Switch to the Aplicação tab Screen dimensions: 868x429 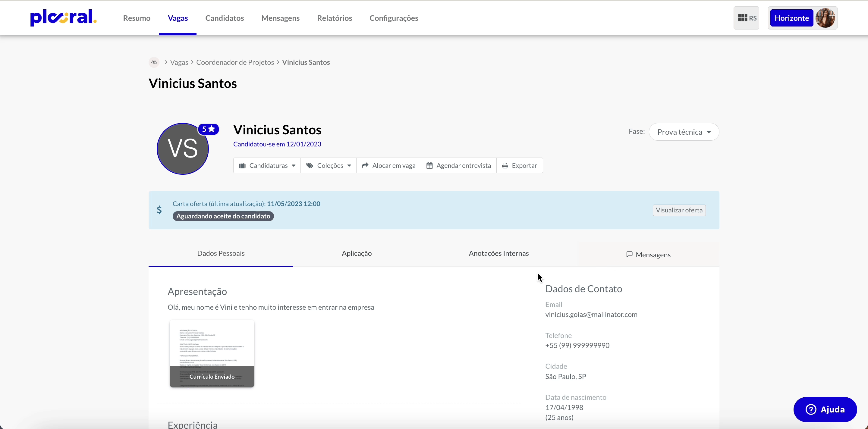pyautogui.click(x=357, y=254)
